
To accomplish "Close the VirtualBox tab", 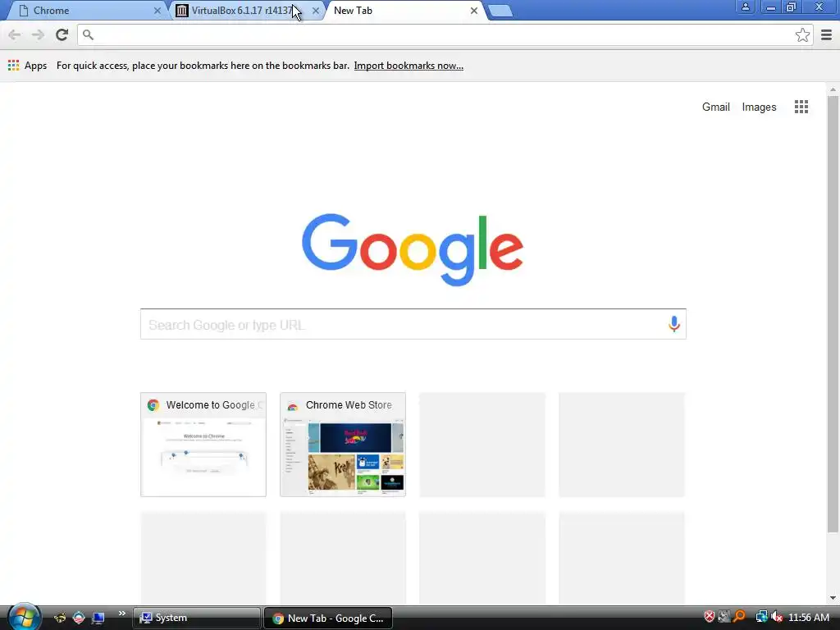I will [x=316, y=11].
